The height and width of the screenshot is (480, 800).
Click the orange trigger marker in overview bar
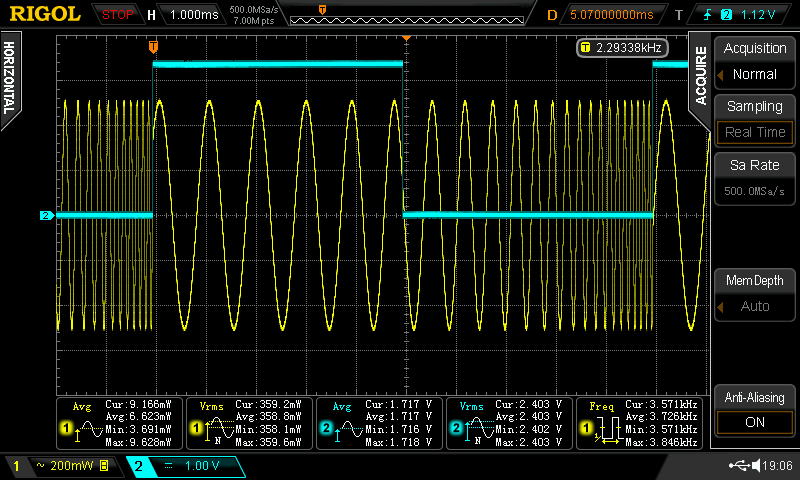point(322,10)
